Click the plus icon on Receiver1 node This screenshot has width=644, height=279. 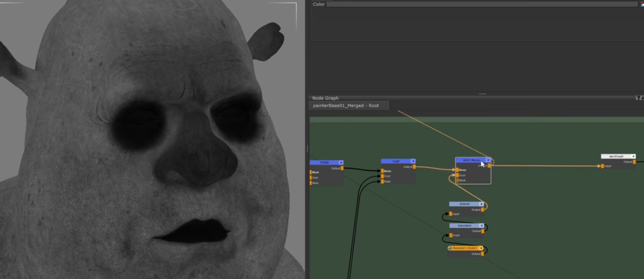(481, 248)
